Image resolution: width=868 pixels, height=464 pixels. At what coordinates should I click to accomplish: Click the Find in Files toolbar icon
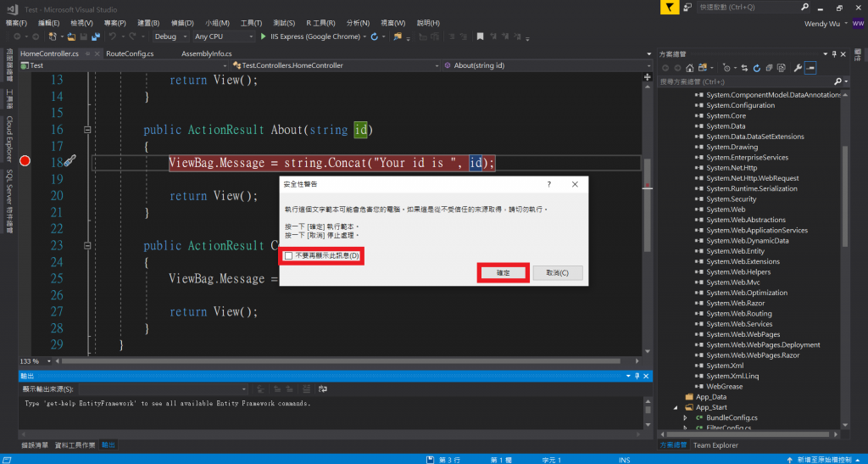[x=397, y=36]
